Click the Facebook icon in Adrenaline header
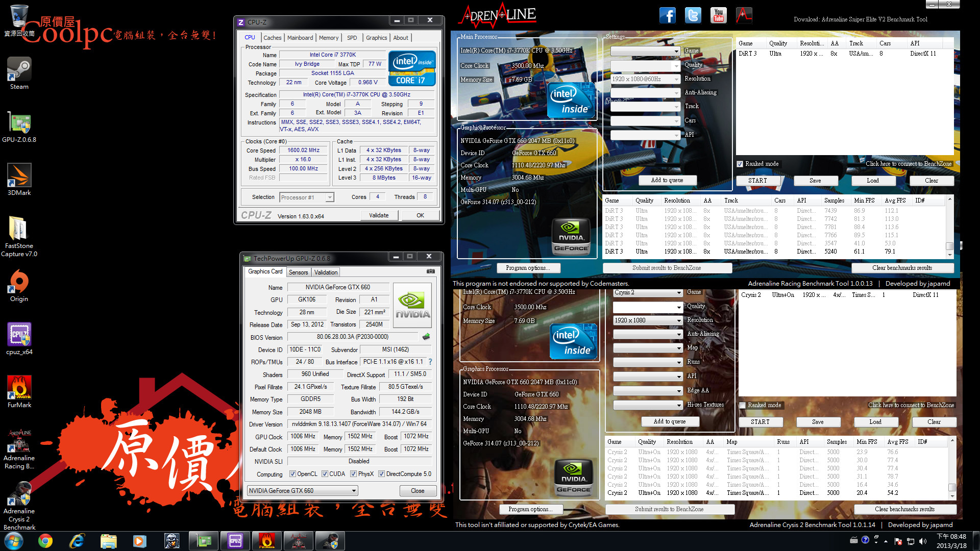The width and height of the screenshot is (980, 551). coord(667,15)
